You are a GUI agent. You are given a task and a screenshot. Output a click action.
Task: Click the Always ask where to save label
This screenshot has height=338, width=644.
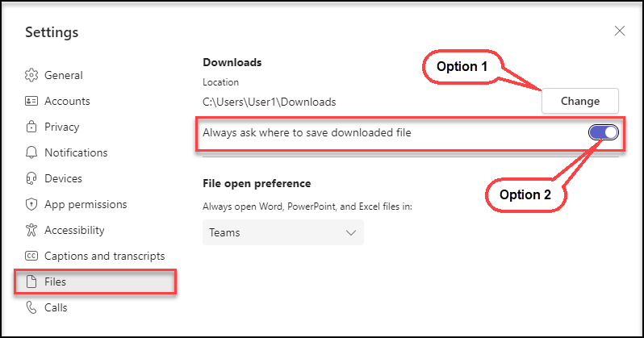(x=307, y=132)
